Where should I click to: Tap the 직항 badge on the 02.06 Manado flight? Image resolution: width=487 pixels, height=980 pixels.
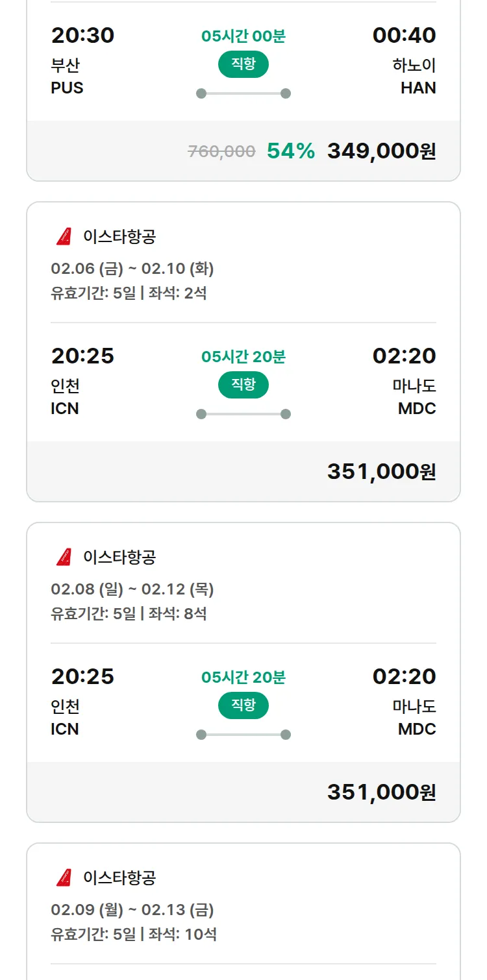coord(243,385)
